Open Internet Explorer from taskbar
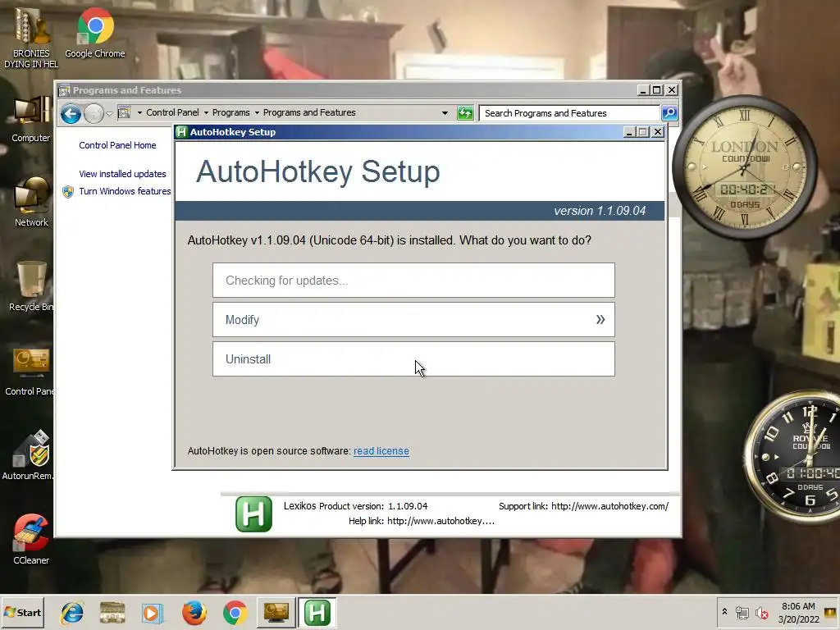Screen dimensions: 840x630 71,613
